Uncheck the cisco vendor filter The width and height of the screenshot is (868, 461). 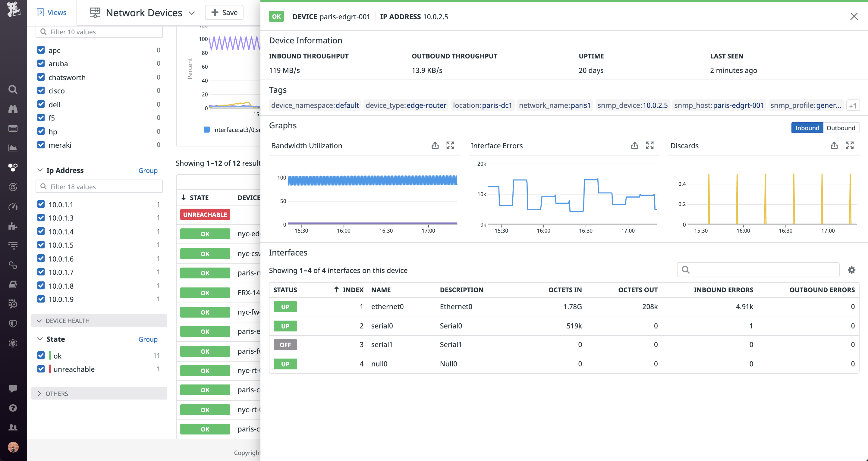click(41, 90)
